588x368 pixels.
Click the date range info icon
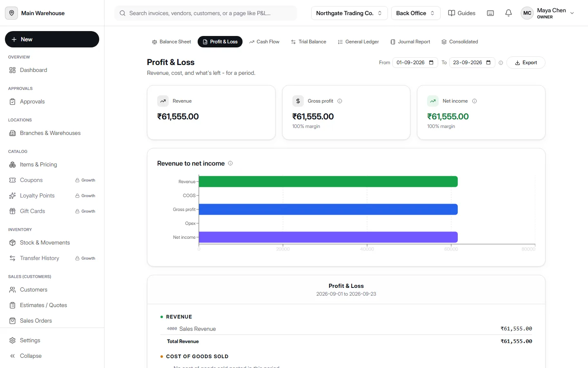[501, 63]
